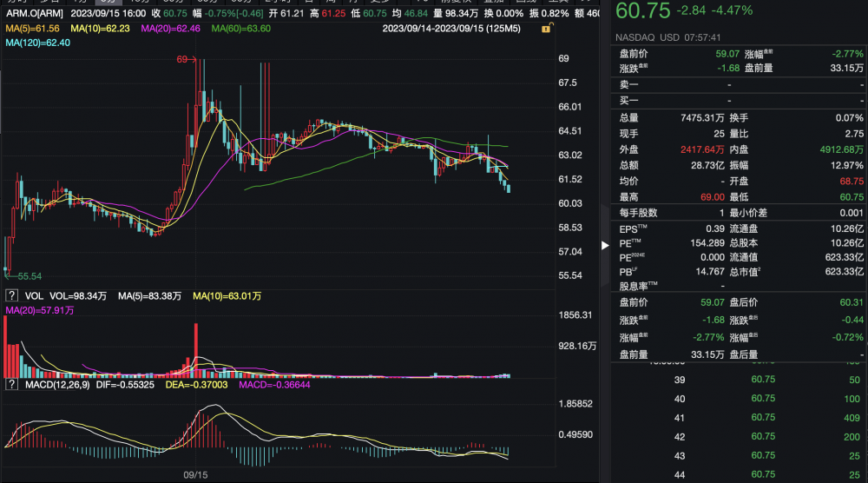868x483 pixels.
Task: Select tick row 43 in the trade list
Action: [737, 456]
